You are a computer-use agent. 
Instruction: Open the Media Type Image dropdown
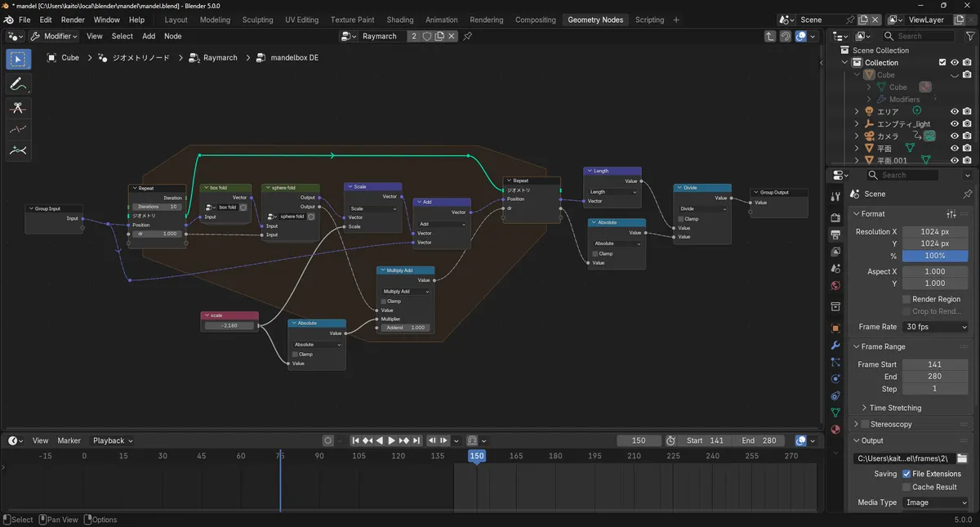[935, 502]
